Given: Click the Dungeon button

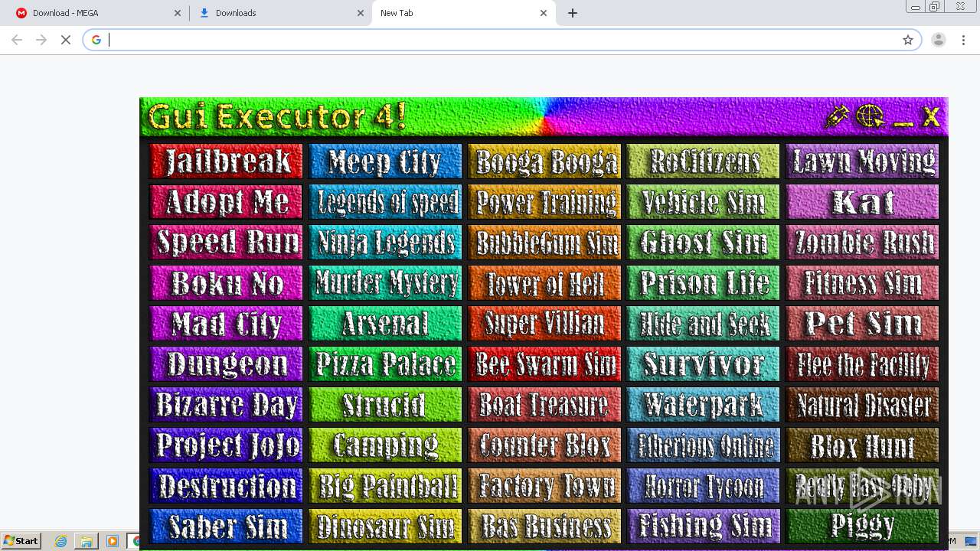Looking at the screenshot, I should 227,364.
